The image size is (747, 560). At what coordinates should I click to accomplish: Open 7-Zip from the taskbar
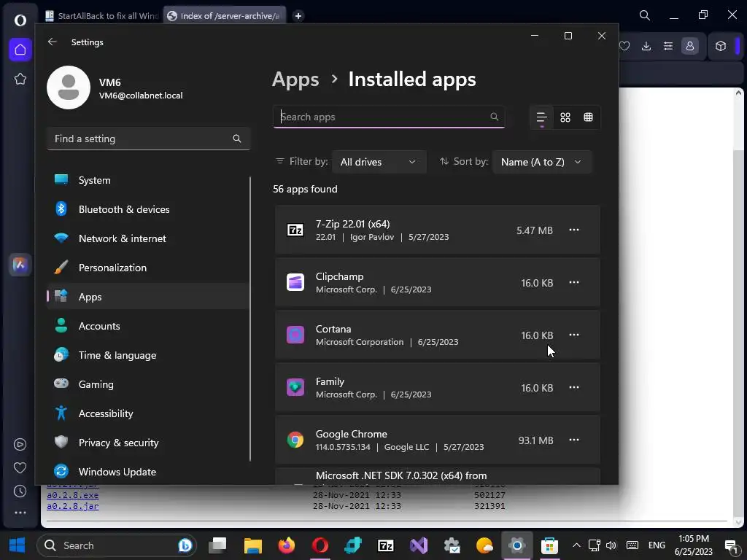tap(385, 545)
